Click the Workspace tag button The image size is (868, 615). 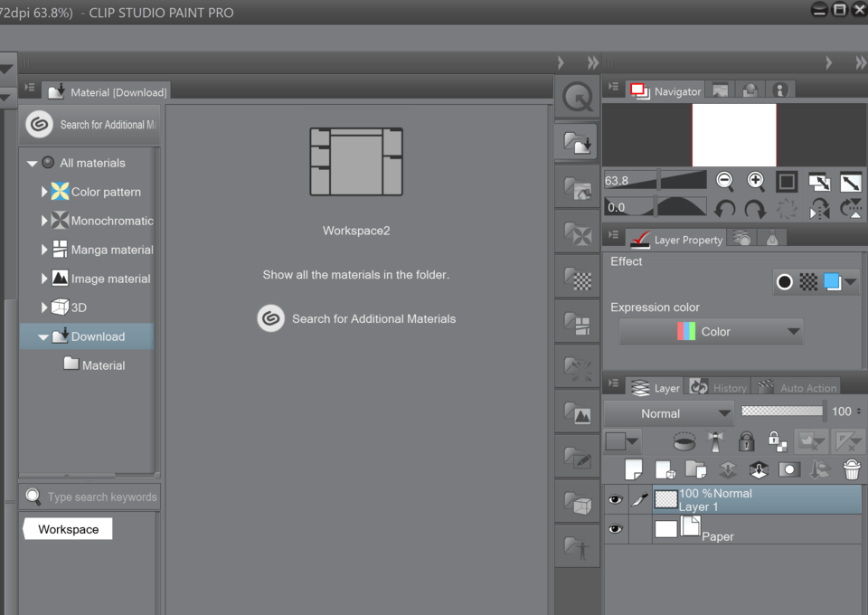coord(68,529)
